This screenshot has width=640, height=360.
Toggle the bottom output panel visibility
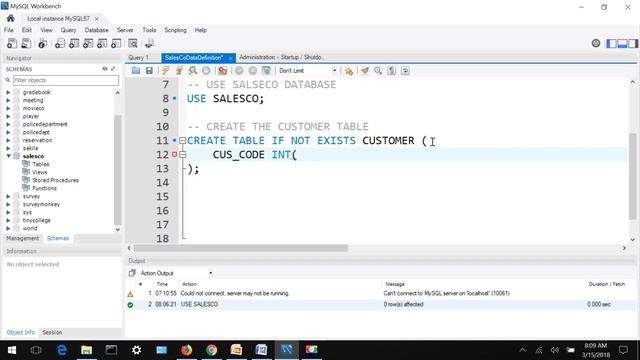coord(622,43)
